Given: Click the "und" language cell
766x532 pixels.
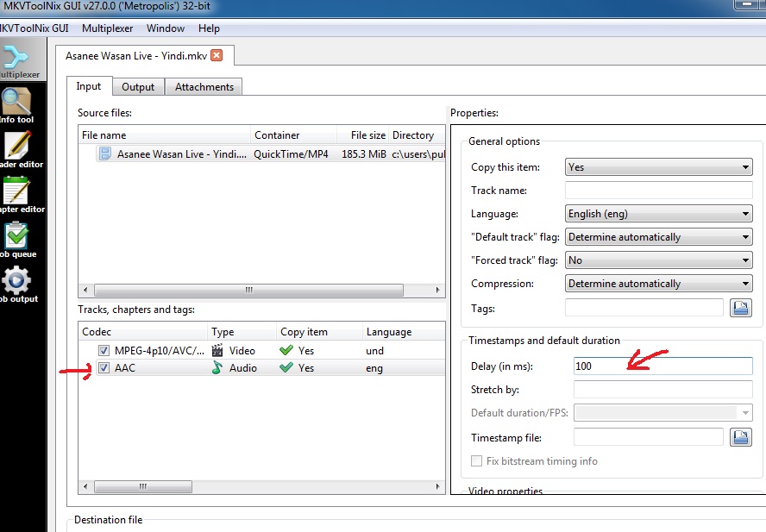Looking at the screenshot, I should [x=374, y=351].
